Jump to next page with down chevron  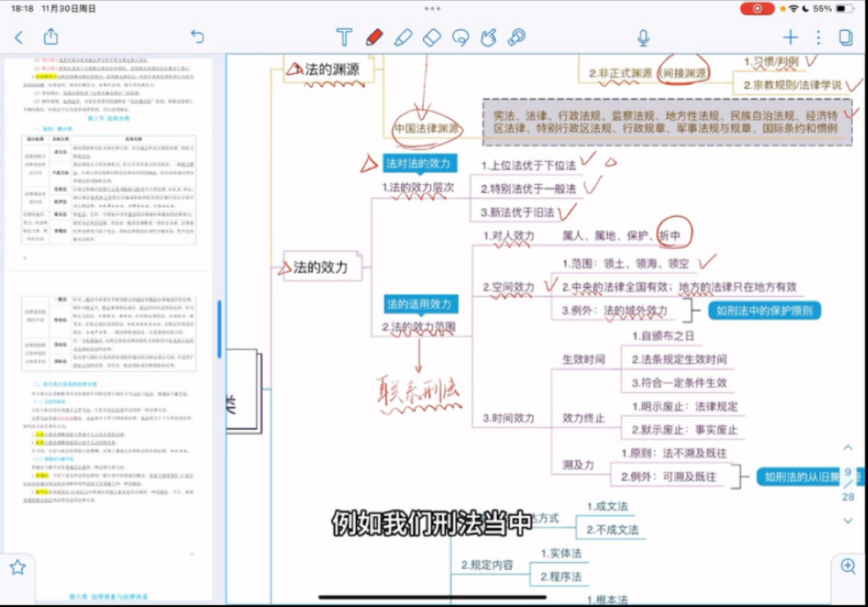pos(848,521)
